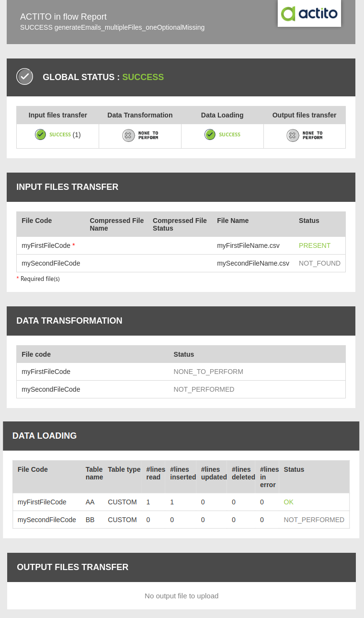
Task: Click the DATA TRANSFORMATION section heading
Action: (x=69, y=321)
